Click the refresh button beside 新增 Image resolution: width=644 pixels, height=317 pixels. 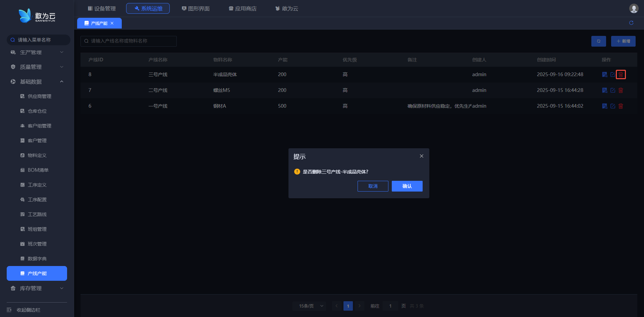[598, 41]
